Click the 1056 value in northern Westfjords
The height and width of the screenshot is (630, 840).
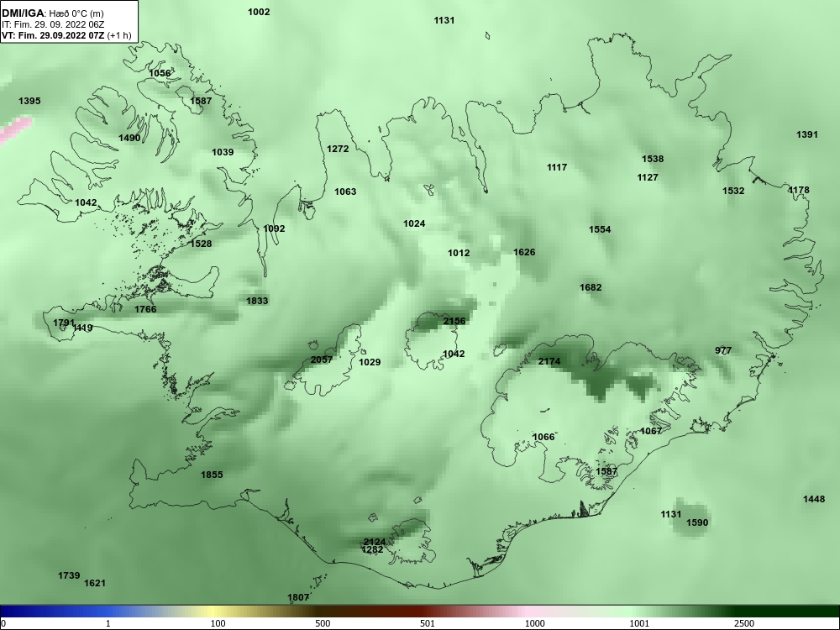160,73
